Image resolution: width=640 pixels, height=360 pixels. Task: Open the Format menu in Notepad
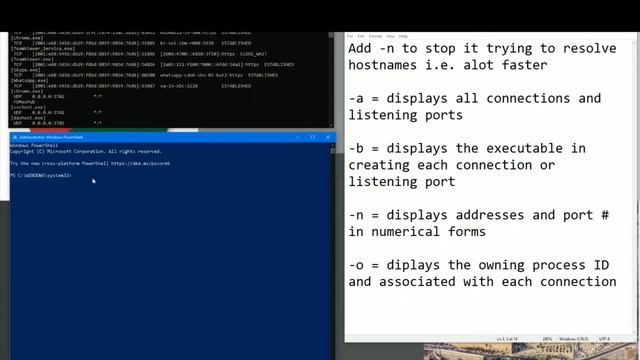(x=375, y=36)
